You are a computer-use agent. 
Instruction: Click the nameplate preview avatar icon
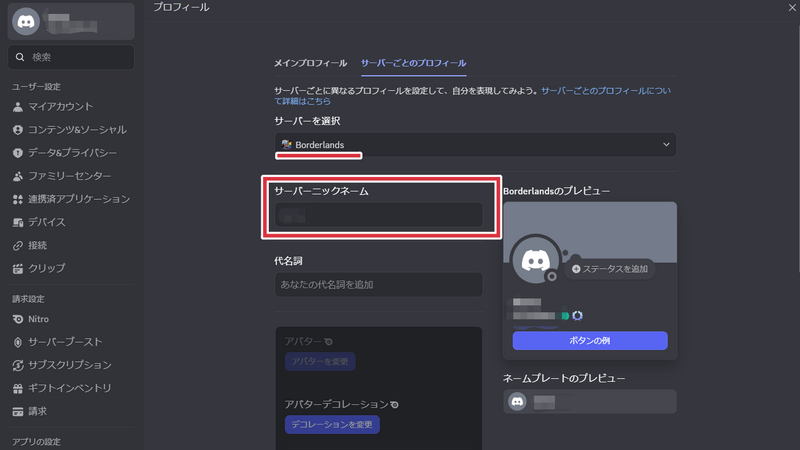coord(517,402)
